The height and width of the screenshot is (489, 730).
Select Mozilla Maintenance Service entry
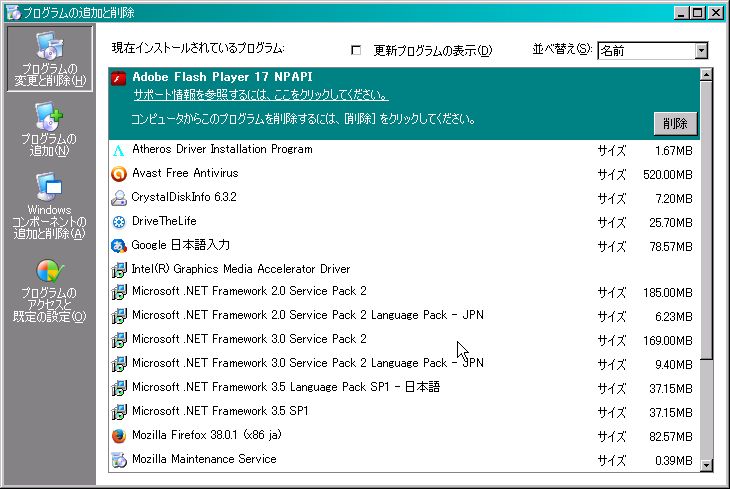pos(404,460)
